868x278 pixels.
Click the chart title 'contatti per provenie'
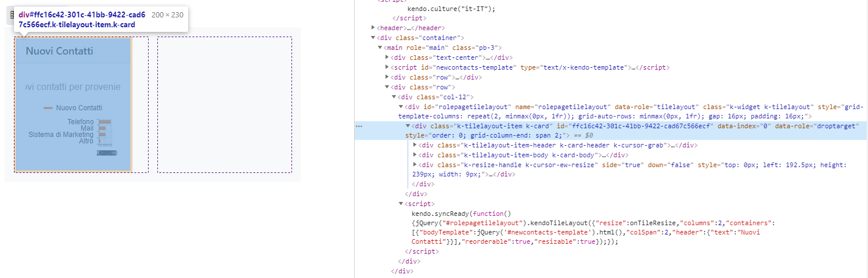click(x=73, y=86)
